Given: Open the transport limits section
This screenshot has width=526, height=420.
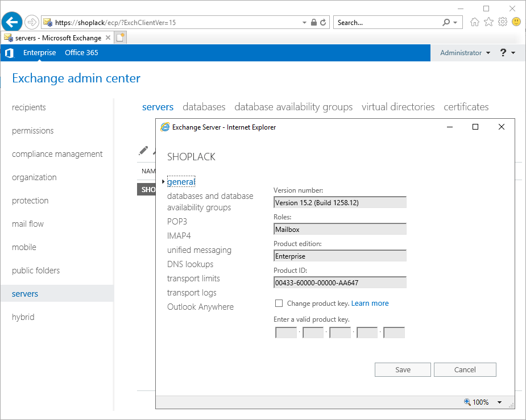Looking at the screenshot, I should point(193,278).
